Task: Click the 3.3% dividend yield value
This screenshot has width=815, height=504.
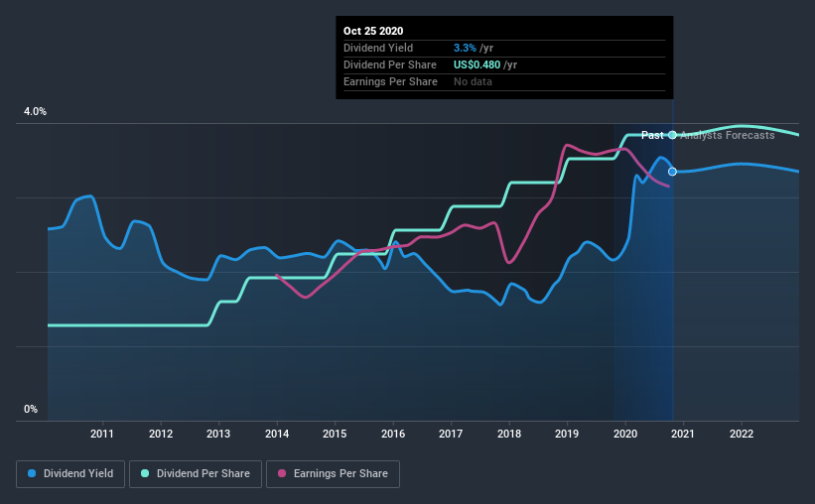Action: (465, 48)
